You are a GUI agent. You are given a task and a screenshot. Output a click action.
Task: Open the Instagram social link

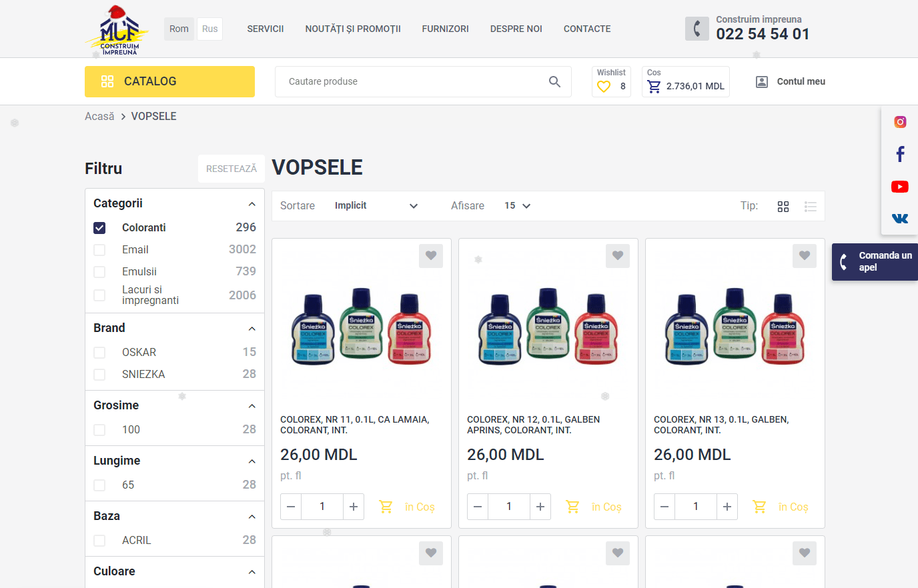point(900,122)
